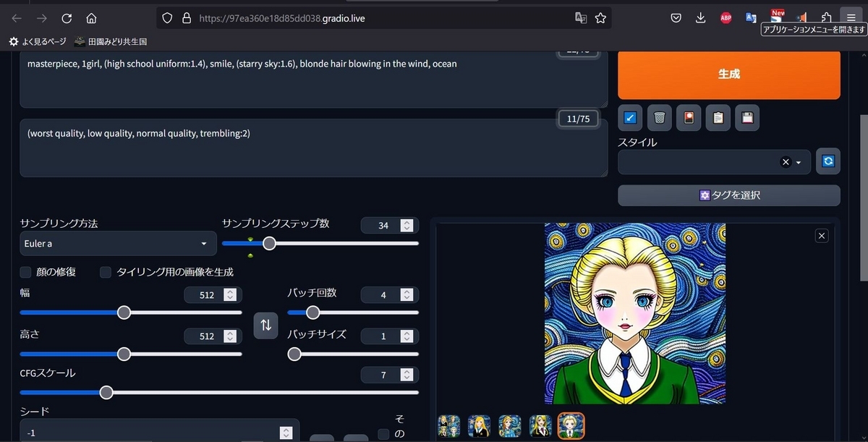Expand the スタイル dropdown arrow
Viewport: 868px width, 442px height.
coord(799,163)
